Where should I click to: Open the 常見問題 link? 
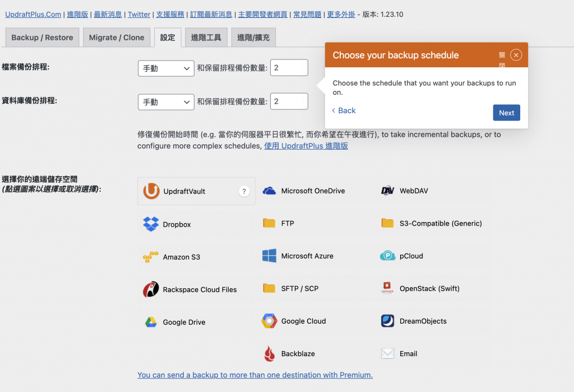click(x=307, y=14)
